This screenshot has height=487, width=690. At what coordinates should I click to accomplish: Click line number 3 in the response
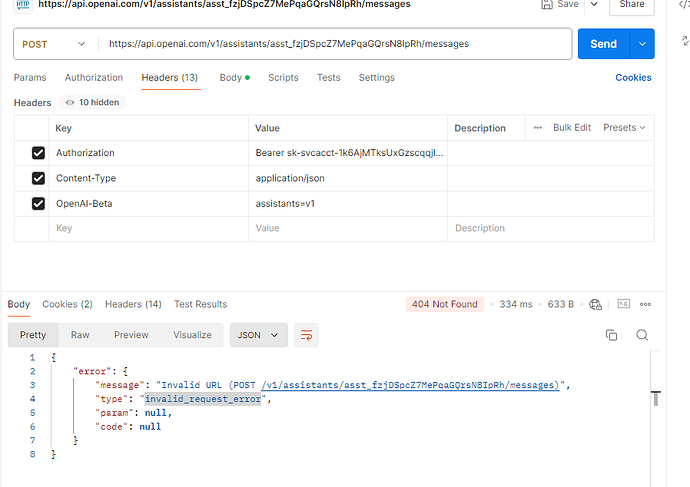pos(33,385)
